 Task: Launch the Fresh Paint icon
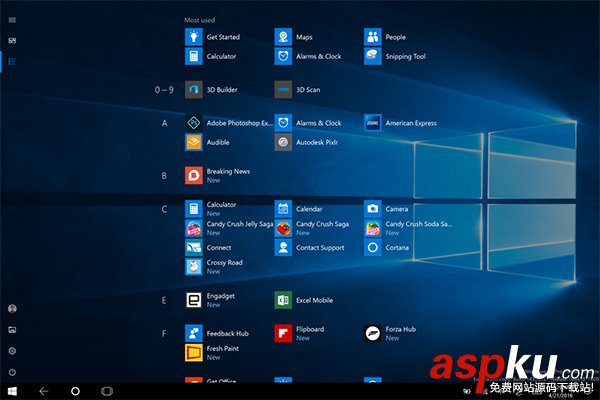pos(194,353)
